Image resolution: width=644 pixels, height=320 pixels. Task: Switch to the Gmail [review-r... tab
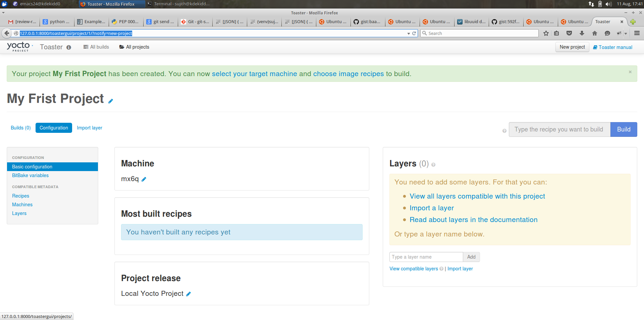pyautogui.click(x=22, y=22)
